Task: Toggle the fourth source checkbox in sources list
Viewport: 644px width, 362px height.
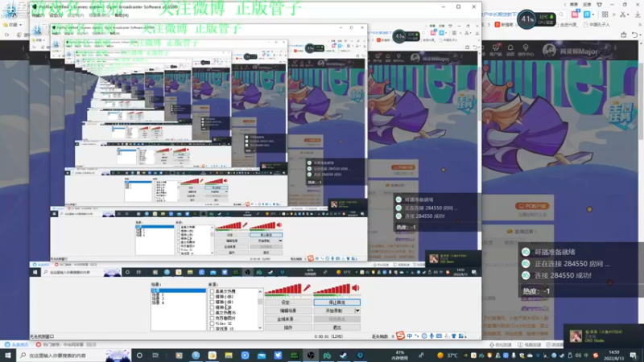Action: tap(212, 307)
